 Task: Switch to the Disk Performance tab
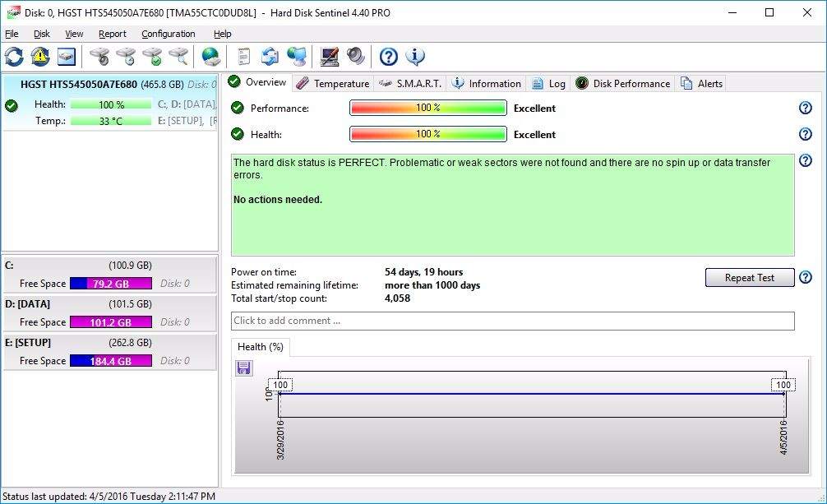pyautogui.click(x=623, y=83)
